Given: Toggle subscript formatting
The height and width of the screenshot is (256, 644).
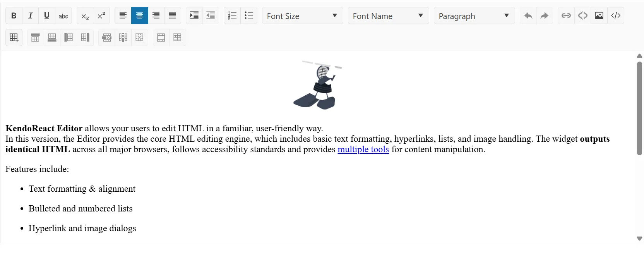Looking at the screenshot, I should point(85,15).
